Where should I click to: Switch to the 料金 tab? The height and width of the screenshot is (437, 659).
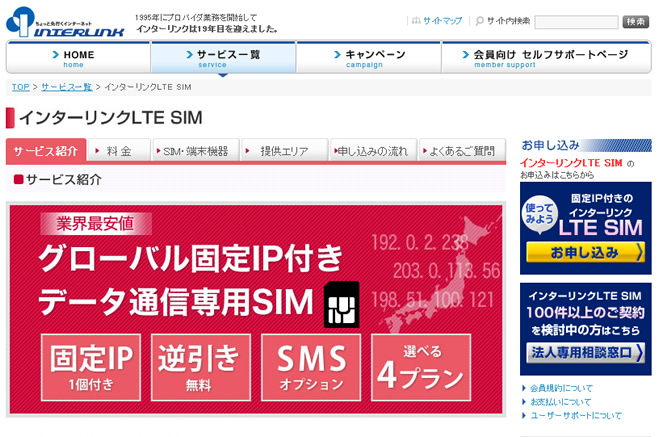pyautogui.click(x=119, y=151)
